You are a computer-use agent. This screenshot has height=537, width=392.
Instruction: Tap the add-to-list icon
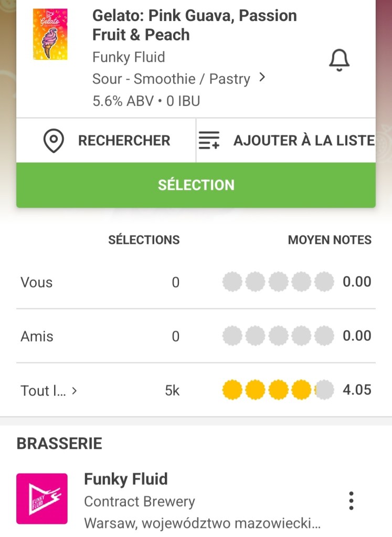click(x=209, y=141)
